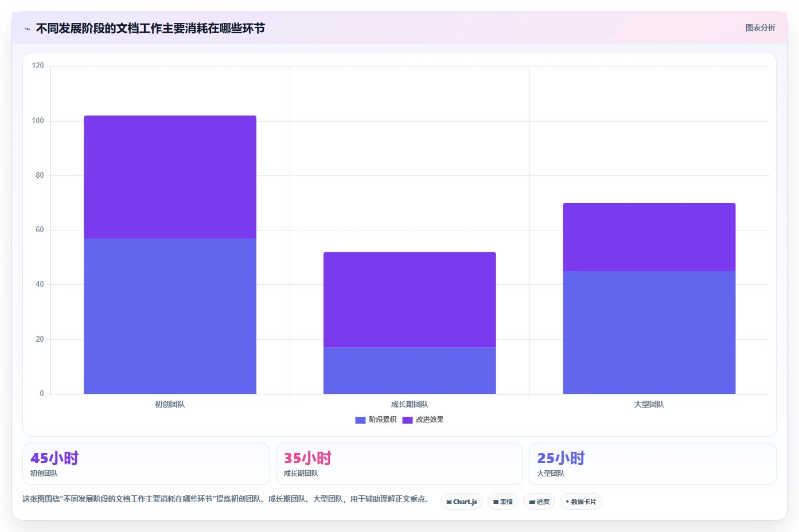Click the 阶段累积 blue bar segment for 初创团队
Viewport: 799px width, 532px height.
(170, 316)
